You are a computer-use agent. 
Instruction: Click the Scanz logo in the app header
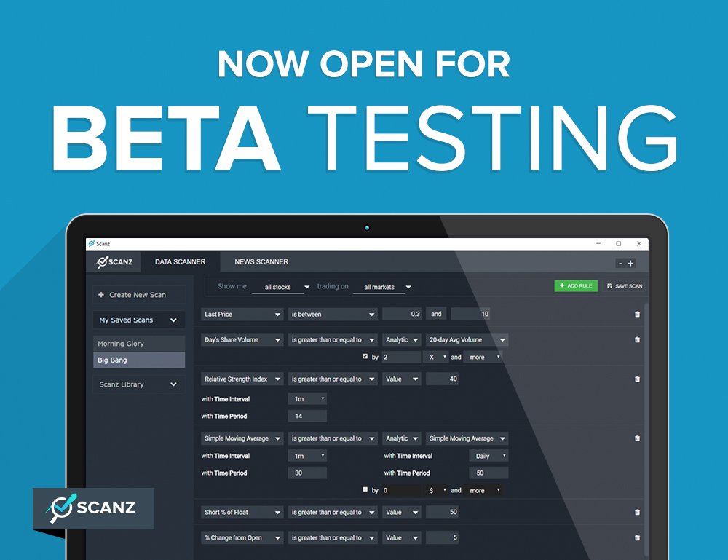114,262
